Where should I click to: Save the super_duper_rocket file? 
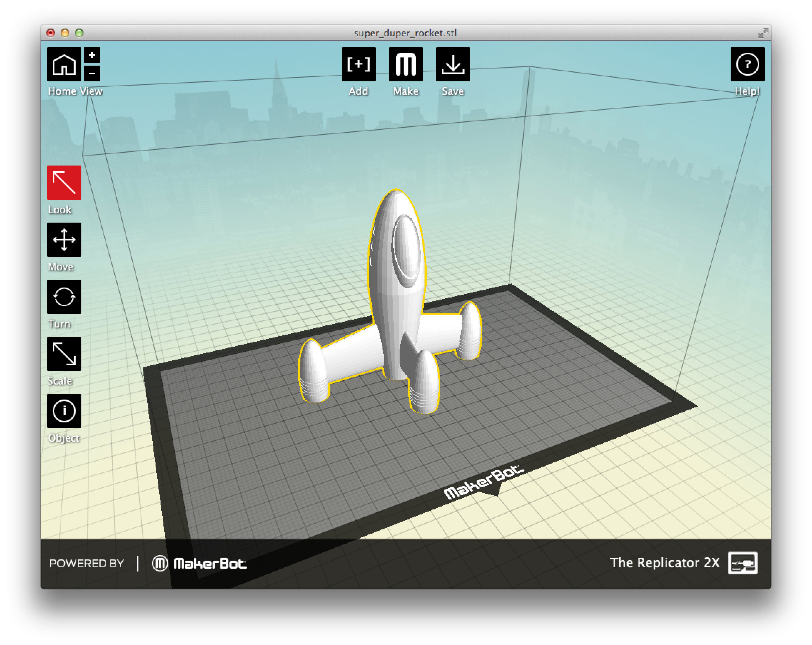click(x=453, y=64)
